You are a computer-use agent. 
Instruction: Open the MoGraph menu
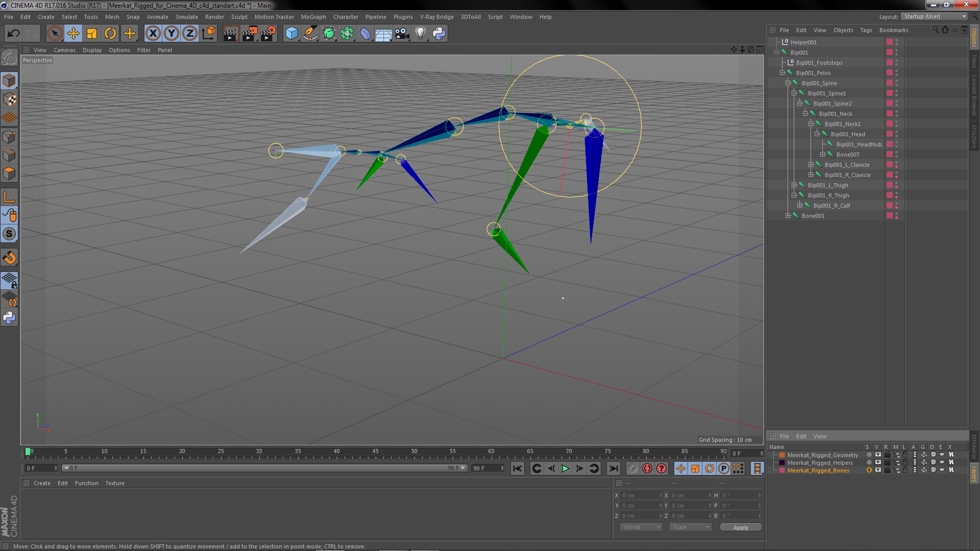tap(313, 17)
